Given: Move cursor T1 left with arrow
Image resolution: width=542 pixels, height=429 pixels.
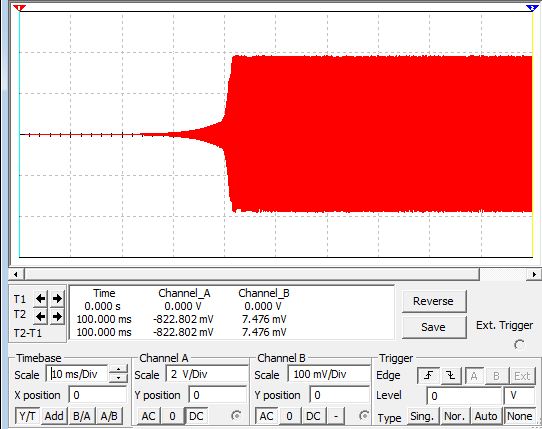Looking at the screenshot, I should (40, 298).
